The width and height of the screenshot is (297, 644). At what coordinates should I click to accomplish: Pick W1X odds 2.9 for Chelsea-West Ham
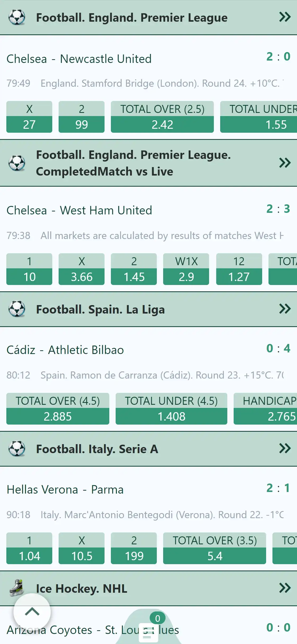pos(186,269)
